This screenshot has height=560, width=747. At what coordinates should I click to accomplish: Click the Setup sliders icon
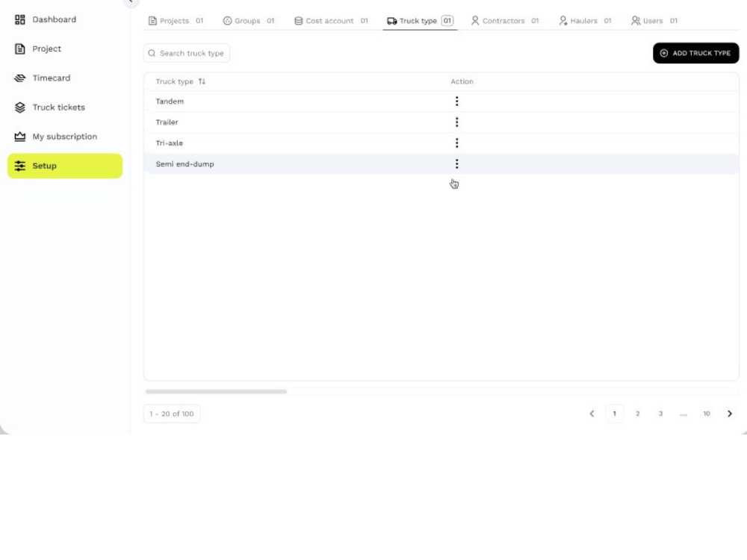[20, 166]
